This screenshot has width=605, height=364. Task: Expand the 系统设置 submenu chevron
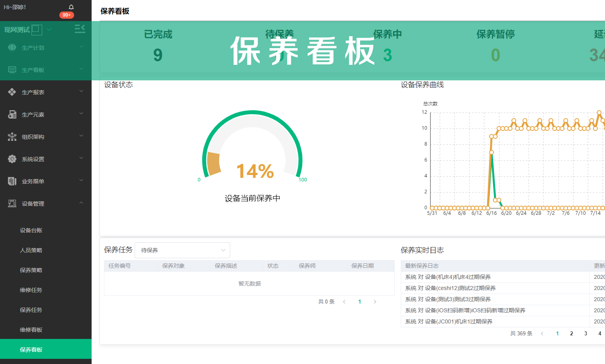(x=81, y=158)
